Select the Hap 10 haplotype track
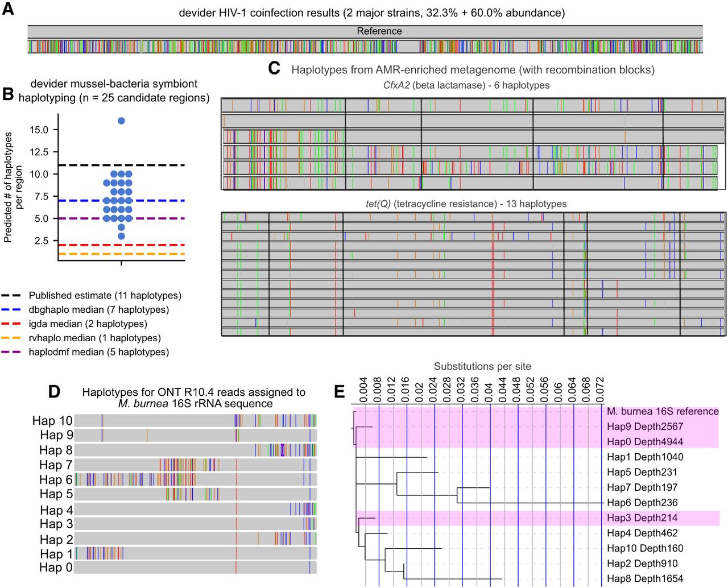728x588 pixels. pyautogui.click(x=195, y=421)
